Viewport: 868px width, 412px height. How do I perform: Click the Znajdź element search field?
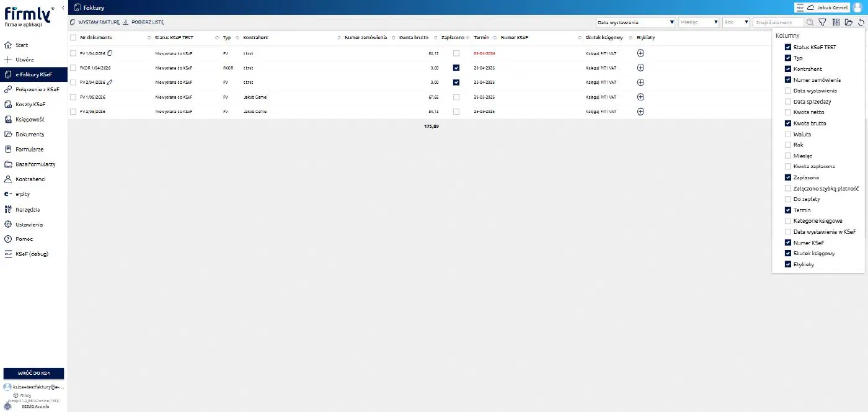tap(778, 22)
